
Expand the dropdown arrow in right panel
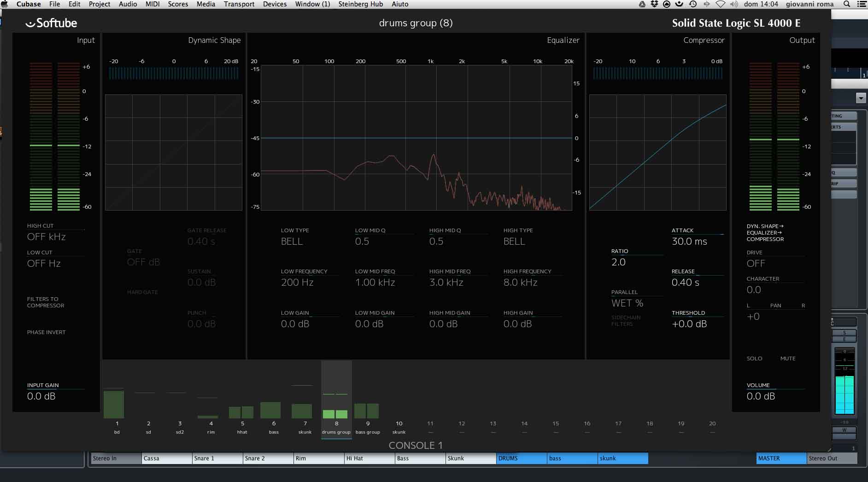[x=861, y=98]
